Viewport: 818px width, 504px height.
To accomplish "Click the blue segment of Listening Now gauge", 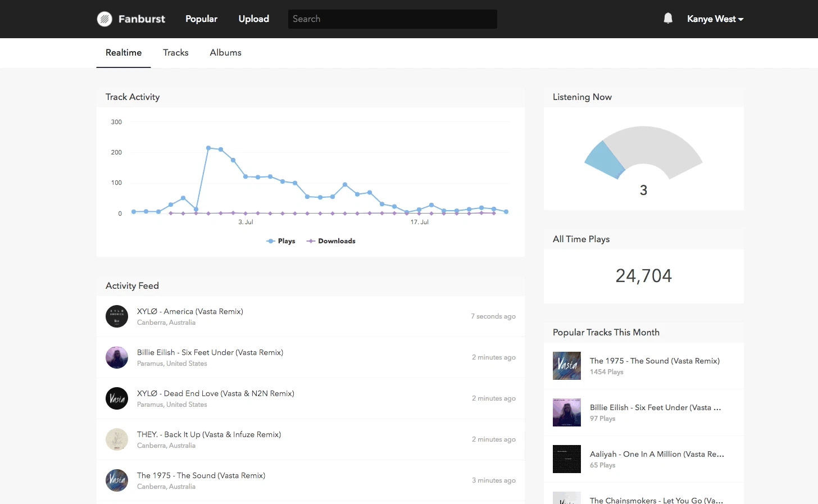I will [x=605, y=160].
